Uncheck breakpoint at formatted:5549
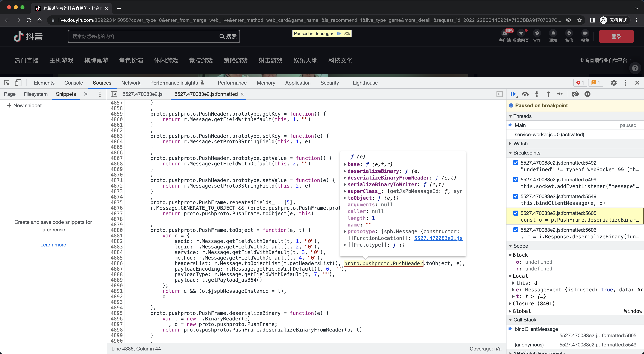 [x=516, y=196]
